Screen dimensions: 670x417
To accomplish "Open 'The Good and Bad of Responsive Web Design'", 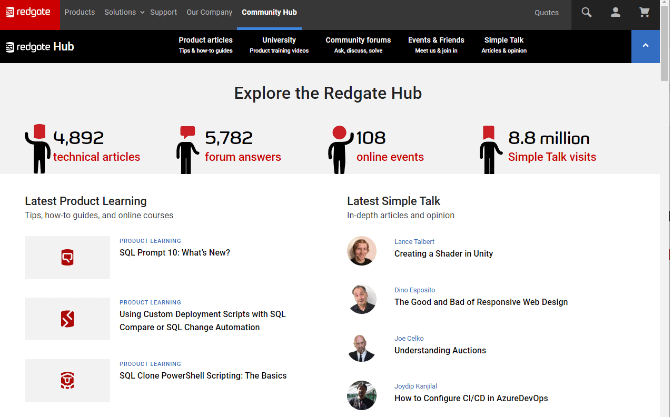I will 481,302.
